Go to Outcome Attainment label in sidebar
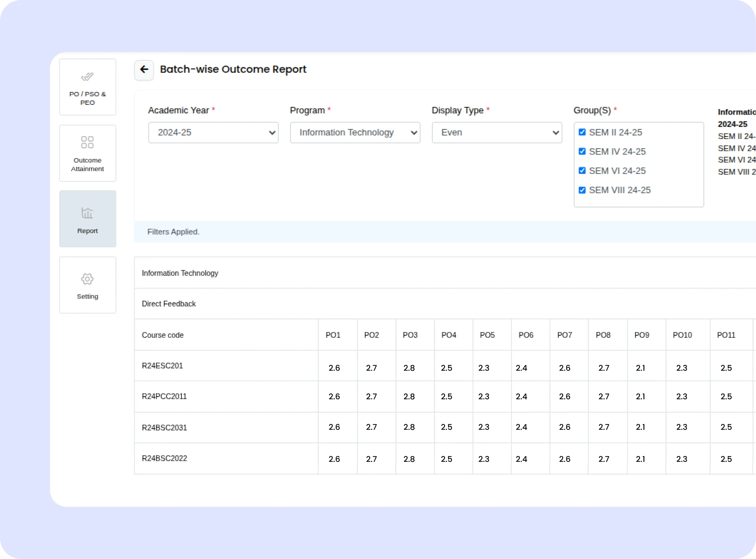 [87, 164]
